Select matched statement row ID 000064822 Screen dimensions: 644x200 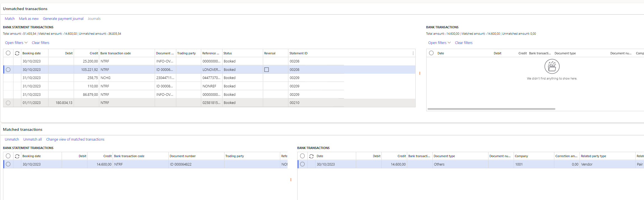[8, 164]
